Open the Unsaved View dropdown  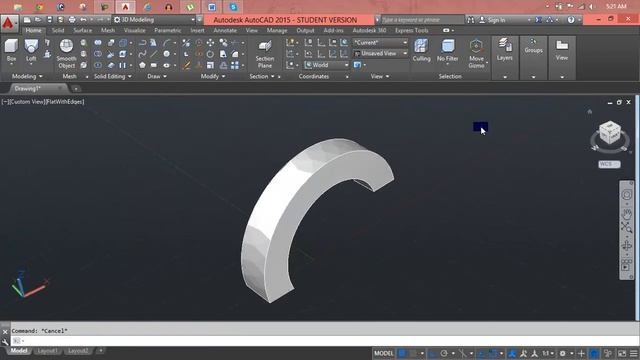tap(380, 53)
